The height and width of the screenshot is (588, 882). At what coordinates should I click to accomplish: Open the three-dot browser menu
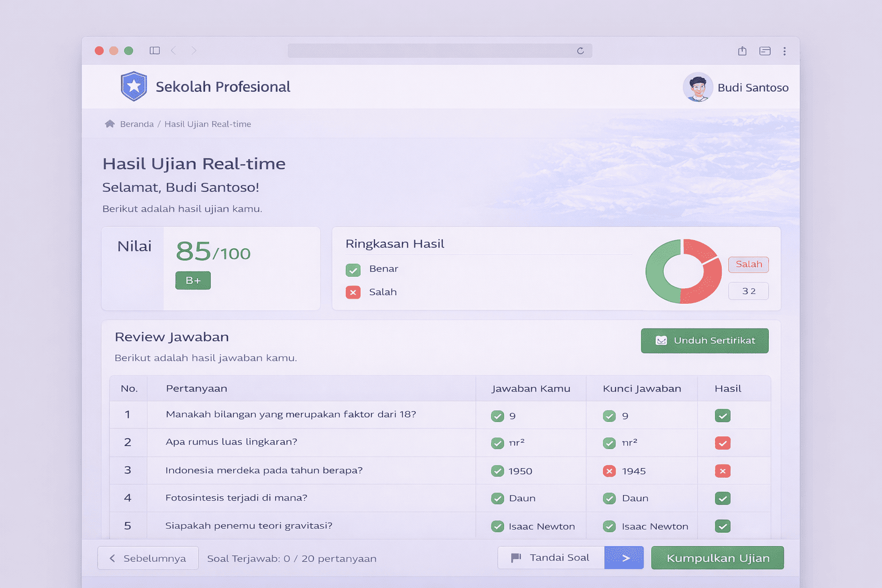pos(784,51)
